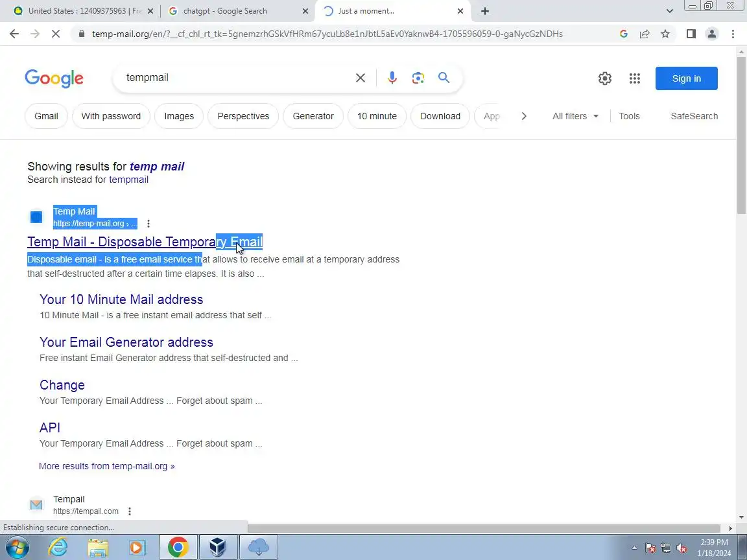Open Windows Explorer folder on taskbar
This screenshot has width=747, height=560.
(98, 547)
